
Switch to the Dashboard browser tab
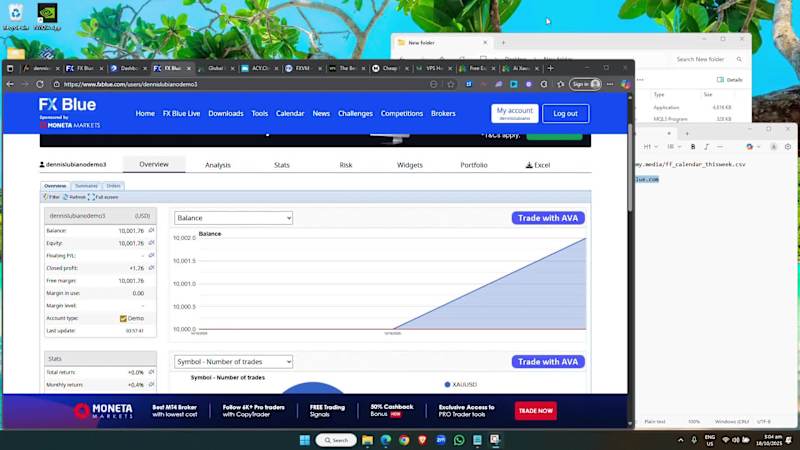click(129, 68)
